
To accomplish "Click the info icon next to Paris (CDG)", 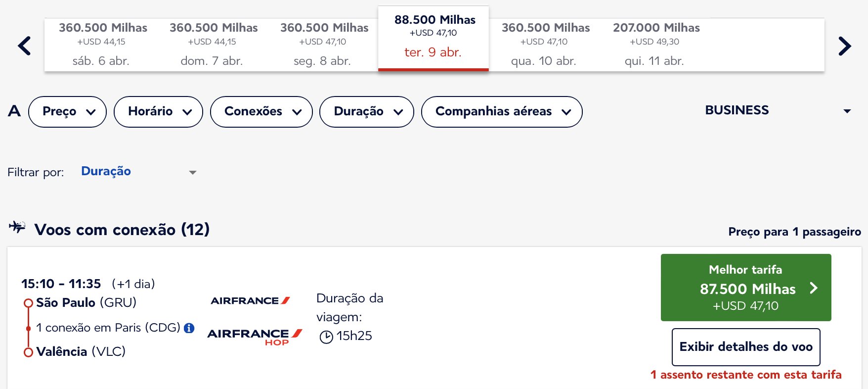I will pyautogui.click(x=189, y=328).
